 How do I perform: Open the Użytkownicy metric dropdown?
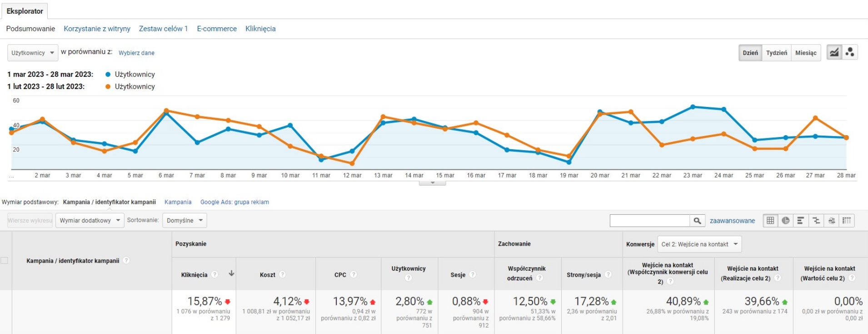[x=33, y=53]
